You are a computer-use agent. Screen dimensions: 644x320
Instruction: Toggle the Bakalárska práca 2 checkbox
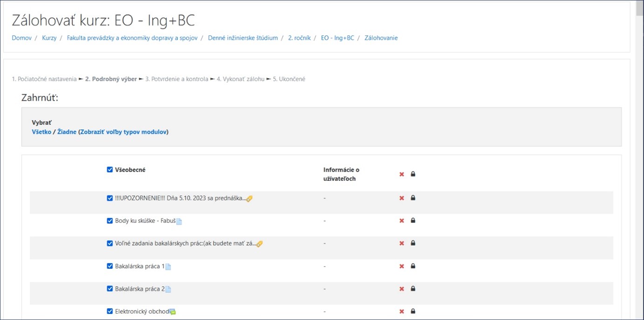click(110, 289)
